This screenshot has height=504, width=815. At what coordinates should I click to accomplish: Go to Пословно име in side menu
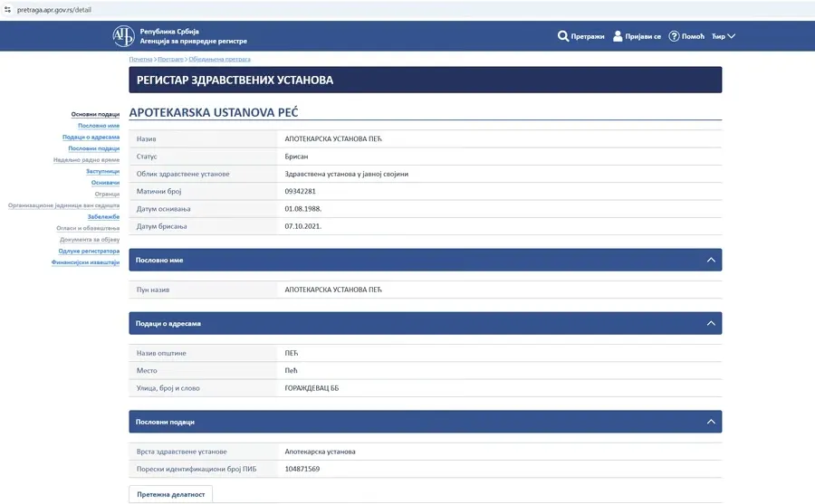coord(99,126)
